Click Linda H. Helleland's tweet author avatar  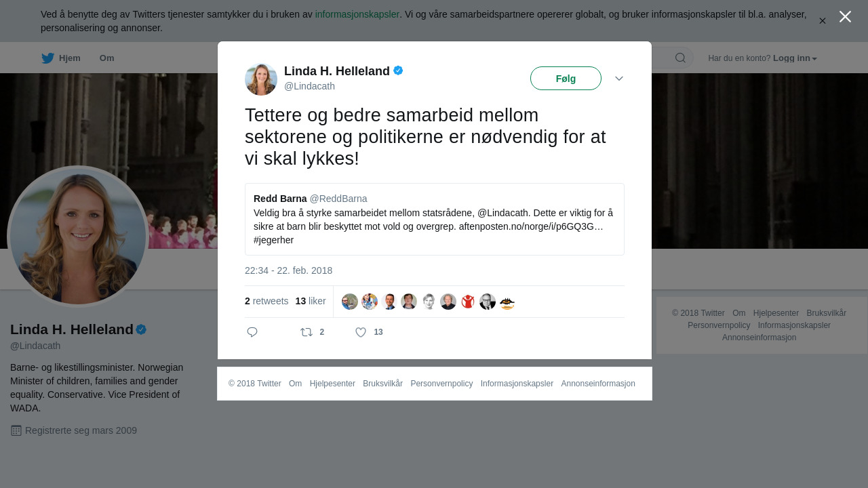[x=261, y=79]
